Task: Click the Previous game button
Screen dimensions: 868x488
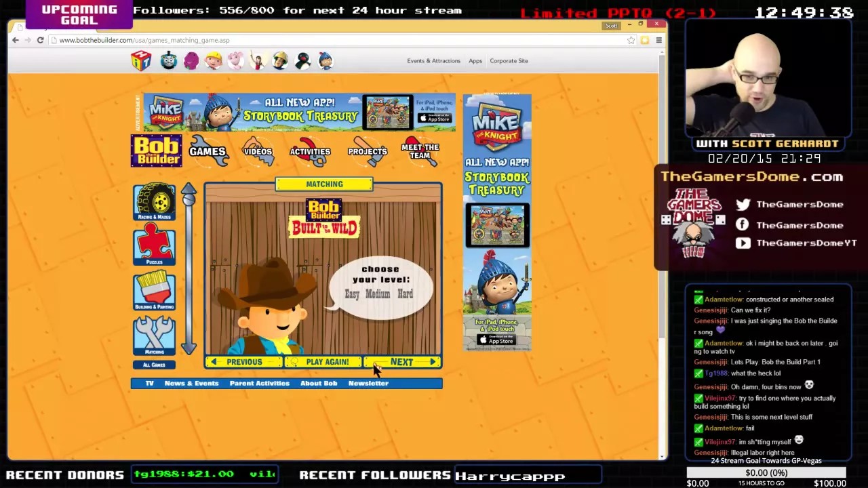Action: tap(243, 362)
